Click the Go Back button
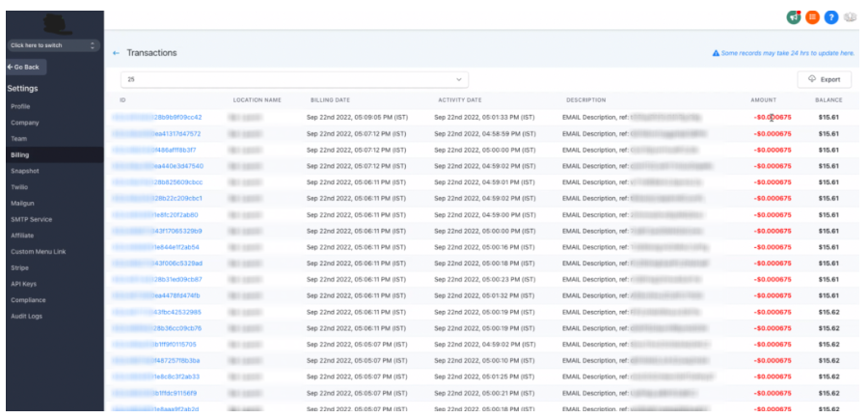This screenshot has width=868, height=418. point(26,67)
